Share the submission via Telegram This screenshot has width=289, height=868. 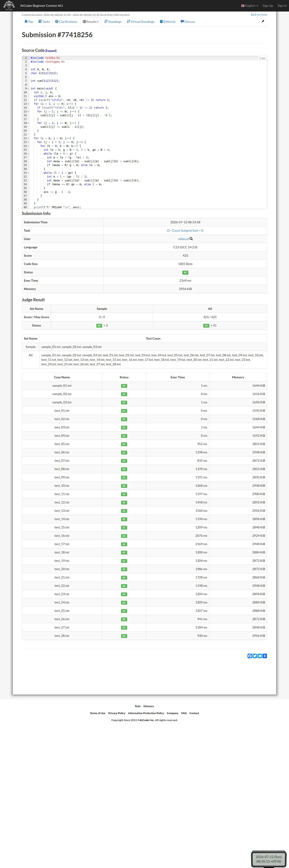(260, 656)
